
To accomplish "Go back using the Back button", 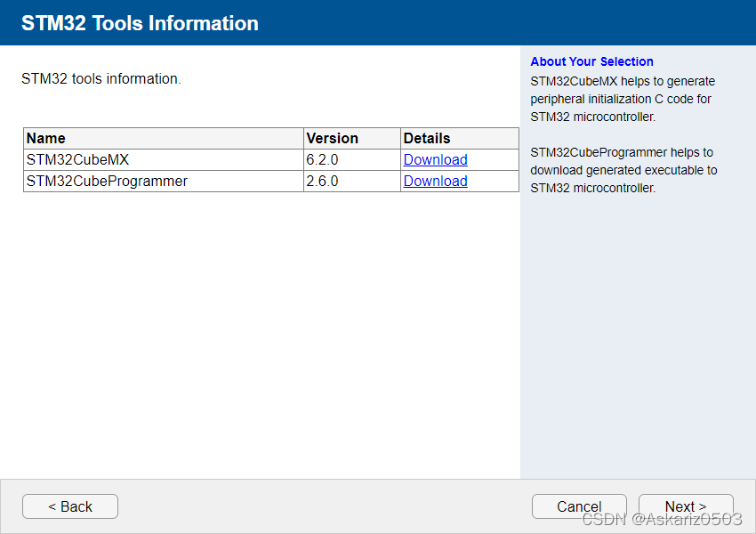I will tap(69, 506).
